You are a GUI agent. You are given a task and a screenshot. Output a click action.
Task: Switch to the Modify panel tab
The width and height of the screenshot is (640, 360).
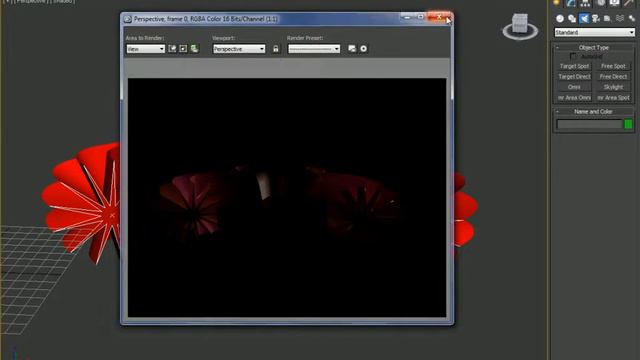coord(571,3)
